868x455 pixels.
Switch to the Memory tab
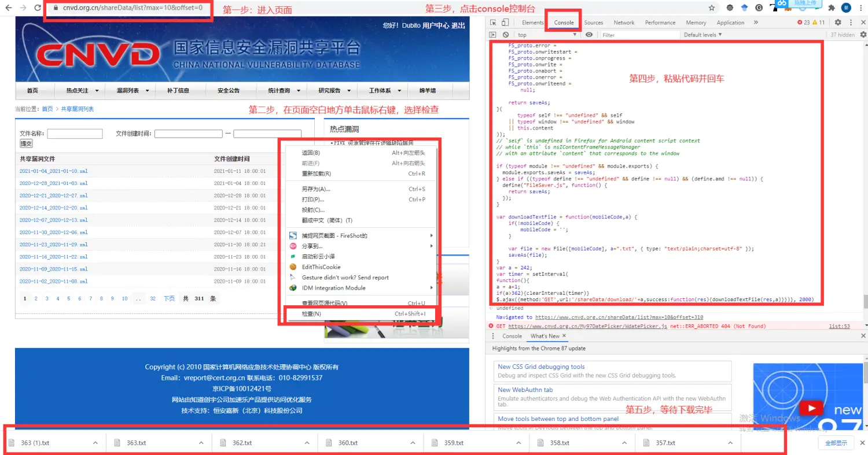(x=696, y=23)
